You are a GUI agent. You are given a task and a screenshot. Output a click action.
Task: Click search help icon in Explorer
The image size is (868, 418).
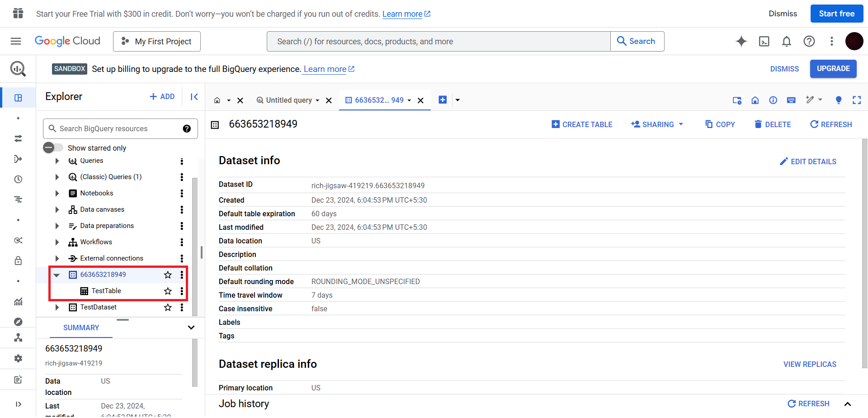[187, 129]
